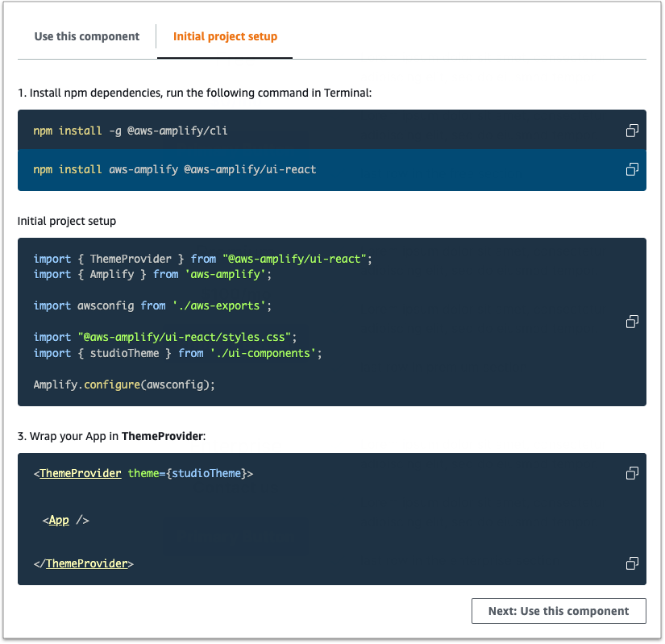Click the import styles.css code line
The width and height of the screenshot is (665, 644).
pos(165,337)
